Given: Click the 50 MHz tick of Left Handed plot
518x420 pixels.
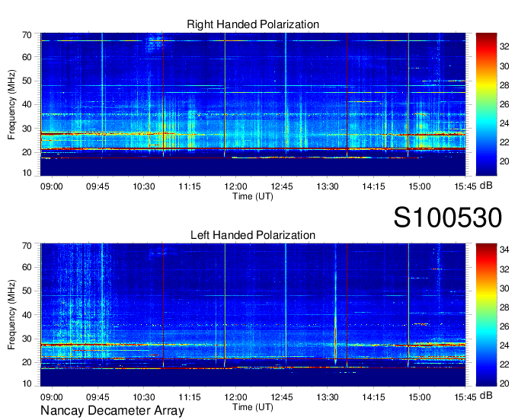Looking at the screenshot, I should point(27,291).
